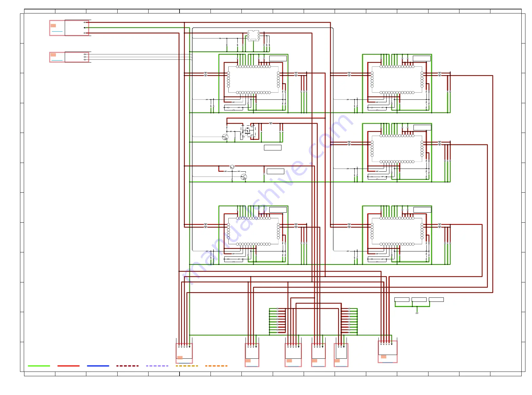Viewport: 532px width, 395px height.
Task: Select the gold dashed legend line
Action: coord(187,366)
